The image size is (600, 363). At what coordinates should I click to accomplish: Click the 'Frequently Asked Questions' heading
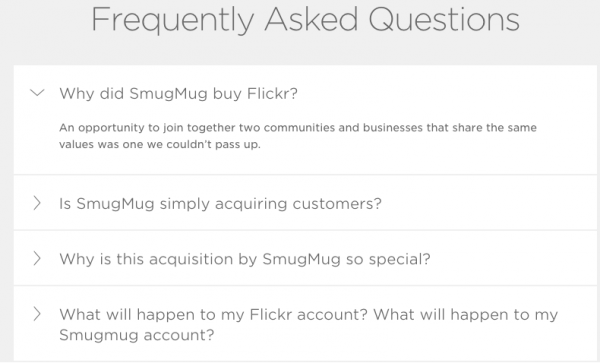pyautogui.click(x=305, y=20)
